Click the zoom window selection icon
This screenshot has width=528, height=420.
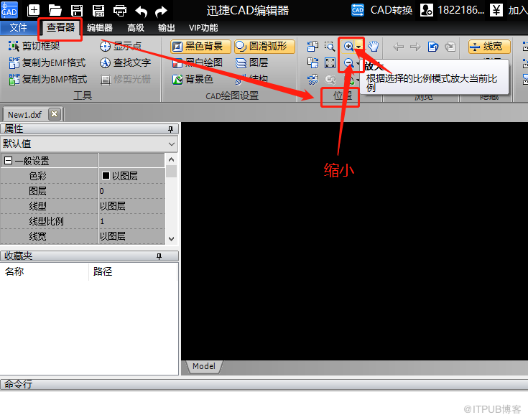(330, 46)
